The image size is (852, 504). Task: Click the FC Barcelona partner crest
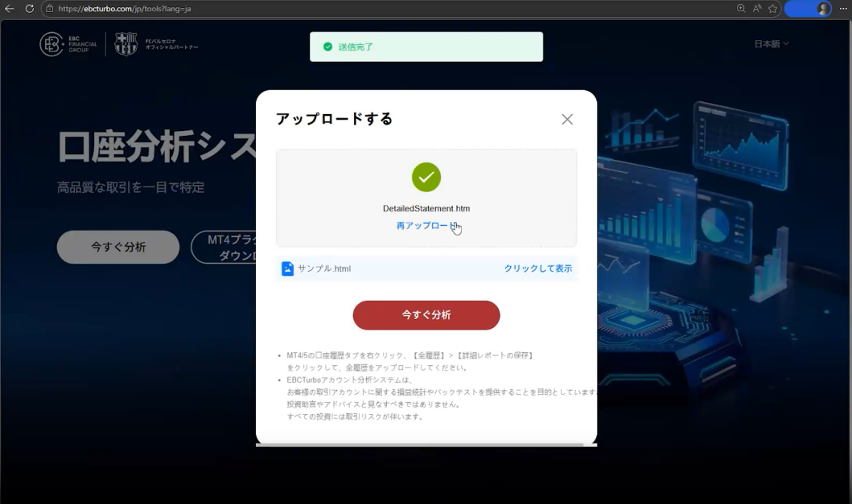[126, 44]
